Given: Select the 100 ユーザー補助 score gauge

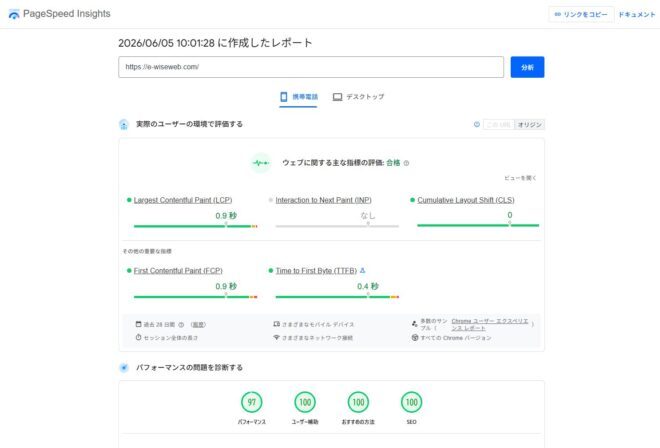Looking at the screenshot, I should [x=305, y=402].
